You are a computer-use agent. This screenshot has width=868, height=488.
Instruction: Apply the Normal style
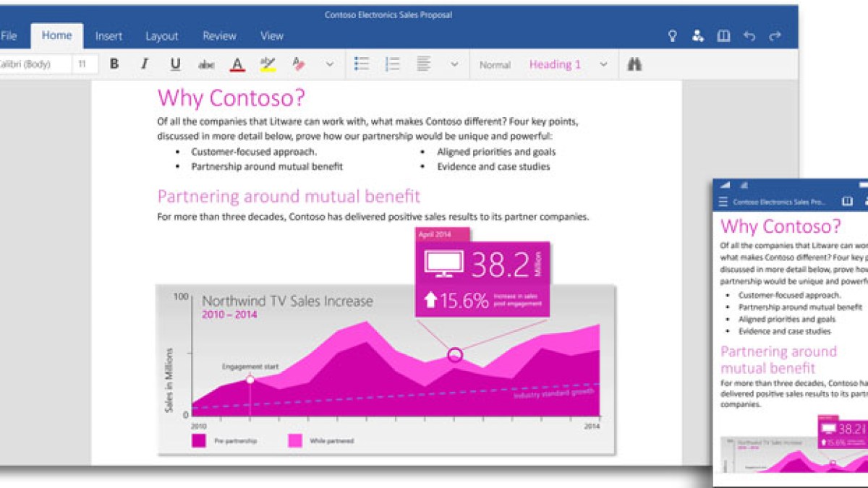pyautogui.click(x=495, y=64)
